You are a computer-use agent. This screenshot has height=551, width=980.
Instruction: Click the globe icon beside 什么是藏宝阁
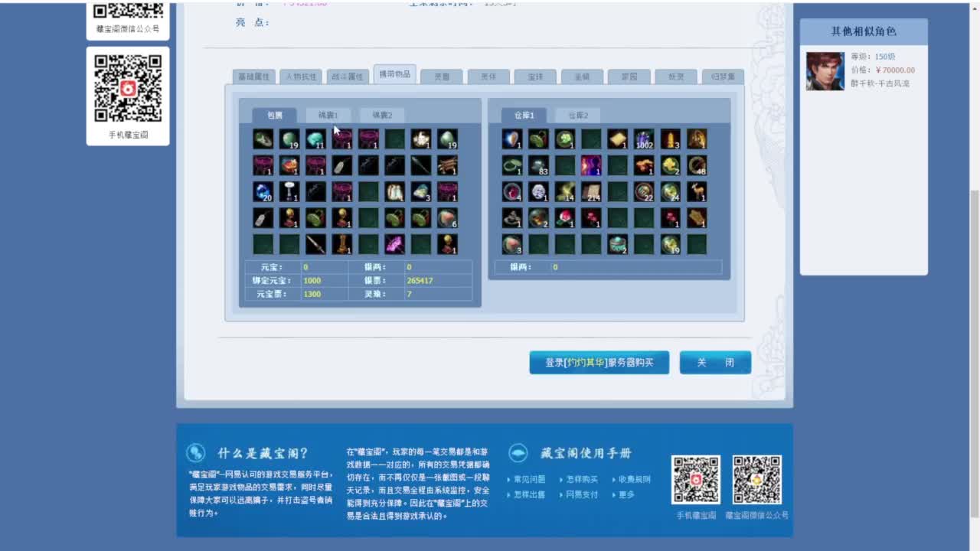pyautogui.click(x=196, y=452)
